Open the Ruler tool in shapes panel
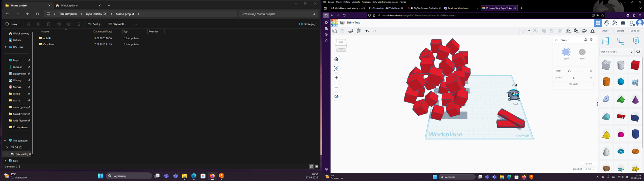The width and height of the screenshot is (644, 181). coord(620,41)
